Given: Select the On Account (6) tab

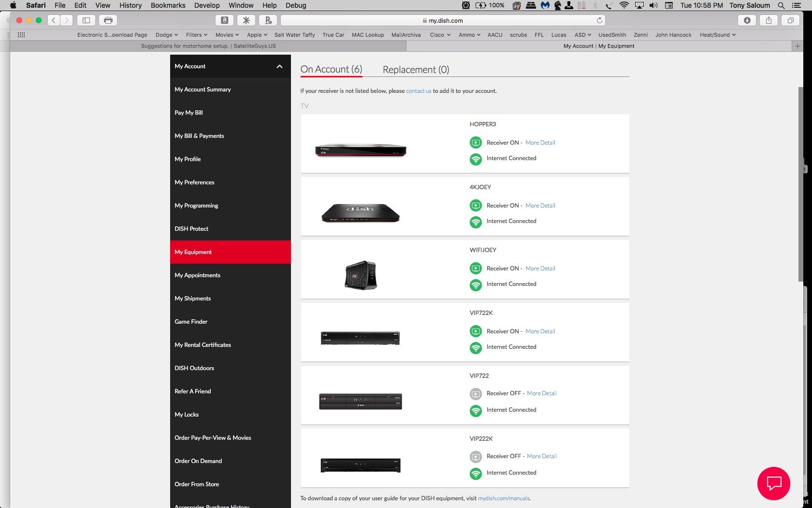Looking at the screenshot, I should (x=331, y=69).
